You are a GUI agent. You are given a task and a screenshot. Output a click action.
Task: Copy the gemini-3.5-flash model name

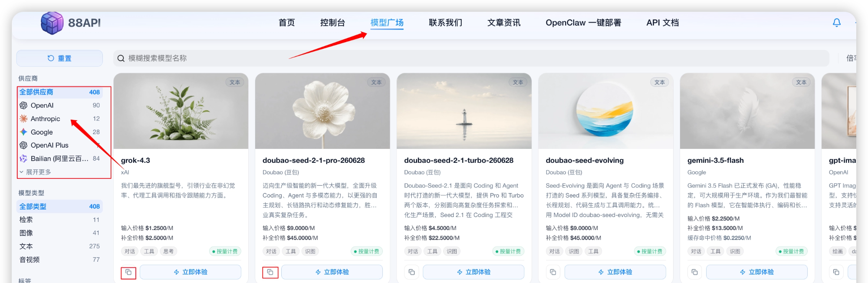(x=694, y=272)
